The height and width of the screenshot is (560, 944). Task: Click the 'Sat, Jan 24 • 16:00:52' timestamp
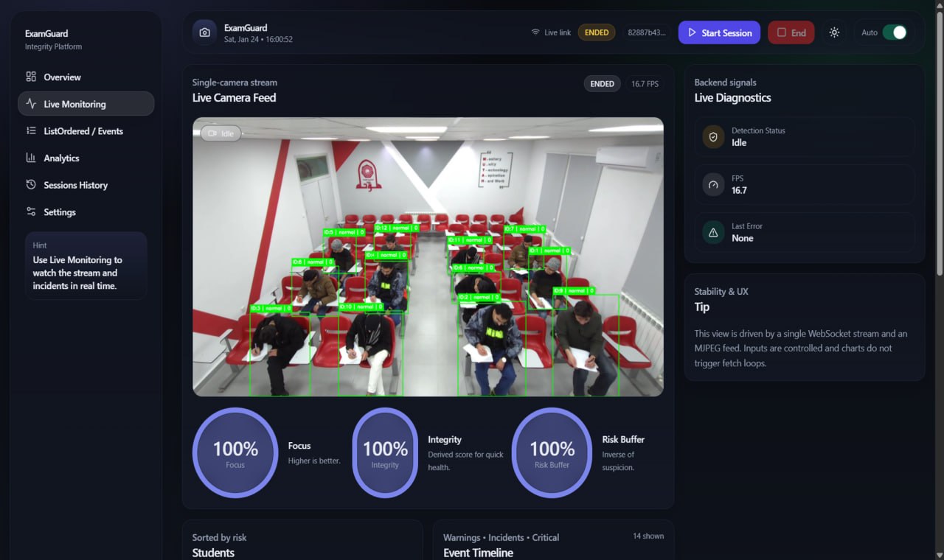(x=258, y=39)
